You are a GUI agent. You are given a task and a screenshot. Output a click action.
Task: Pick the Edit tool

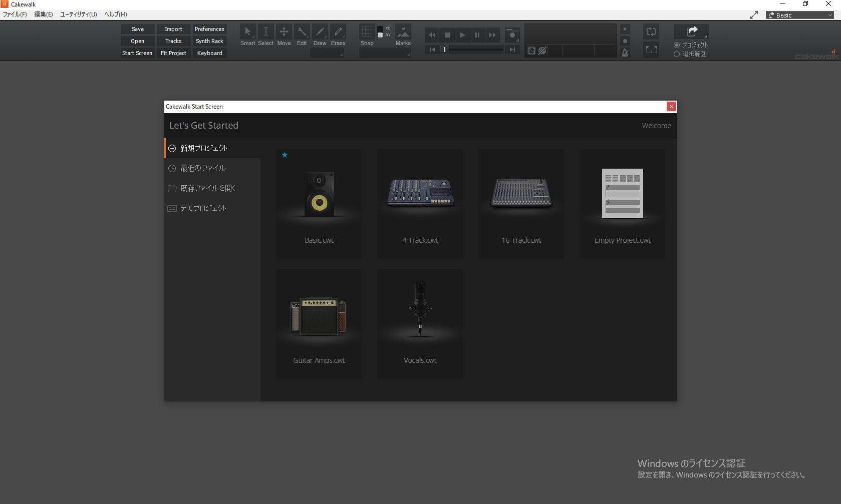302,32
